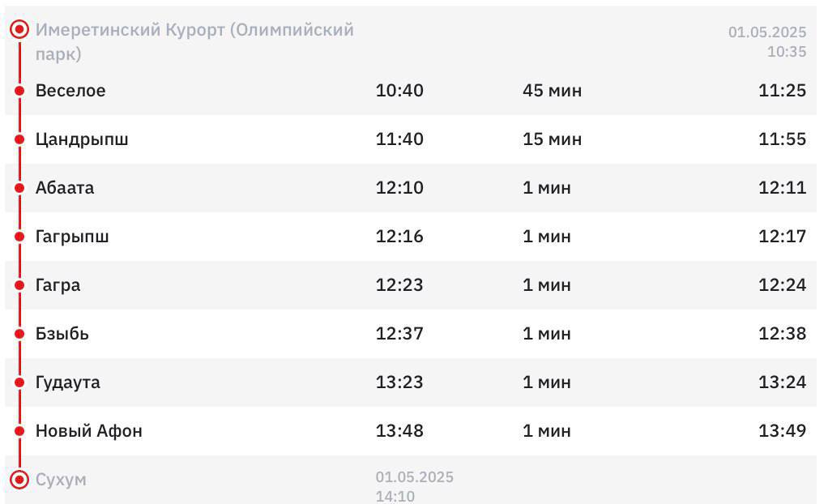Screen dimensions: 828x504
Task: Click the red stop dot beside Новый Афон
Action: pyautogui.click(x=19, y=431)
